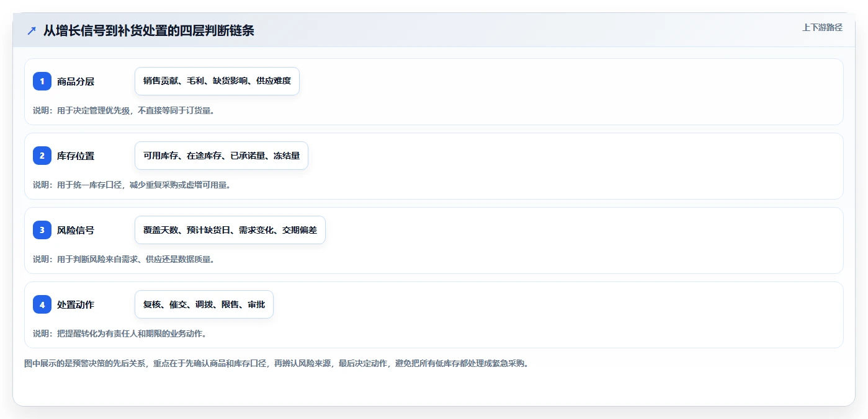Click the 上下游路径 label
868x419 pixels.
822,27
